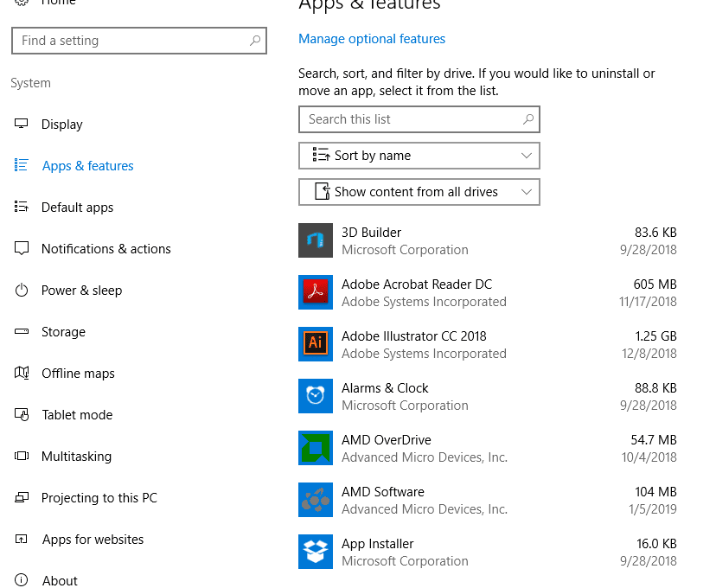Click the Multitasking icon
Screen dimensions: 716x588
pyautogui.click(x=21, y=456)
